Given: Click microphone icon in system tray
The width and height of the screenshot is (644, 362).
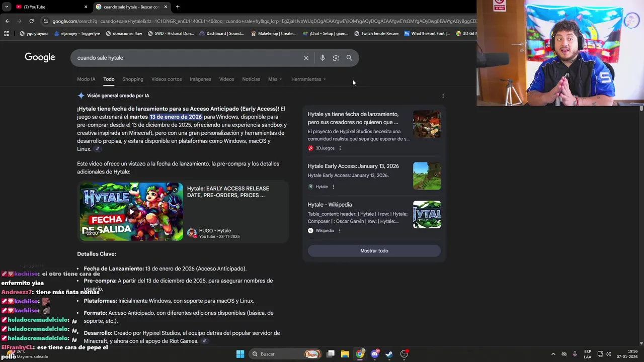Looking at the screenshot, I should coord(575,354).
